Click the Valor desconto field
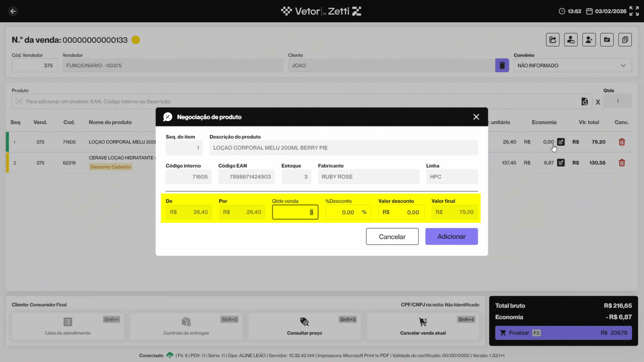 point(401,212)
